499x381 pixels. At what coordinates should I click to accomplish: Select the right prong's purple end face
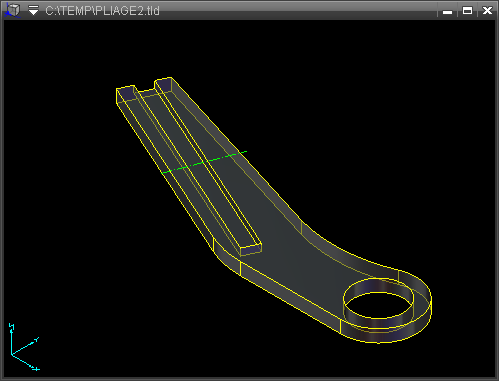tap(164, 85)
